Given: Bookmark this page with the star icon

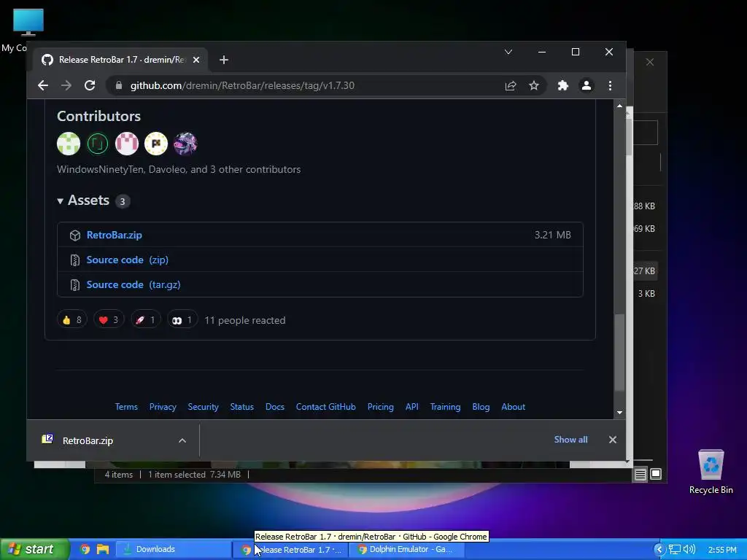Looking at the screenshot, I should click(x=533, y=85).
